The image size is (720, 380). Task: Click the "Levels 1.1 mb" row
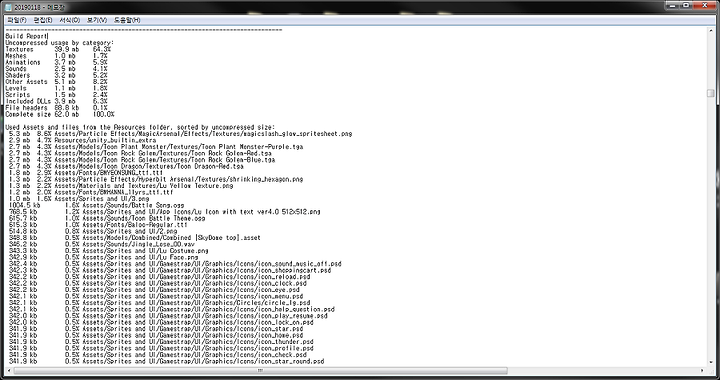tap(56, 88)
